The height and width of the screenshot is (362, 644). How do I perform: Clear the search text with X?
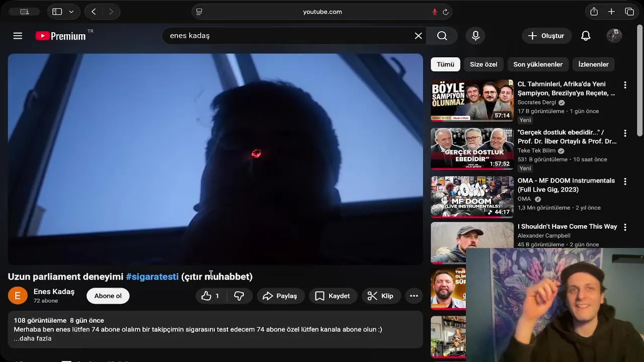pyautogui.click(x=418, y=36)
